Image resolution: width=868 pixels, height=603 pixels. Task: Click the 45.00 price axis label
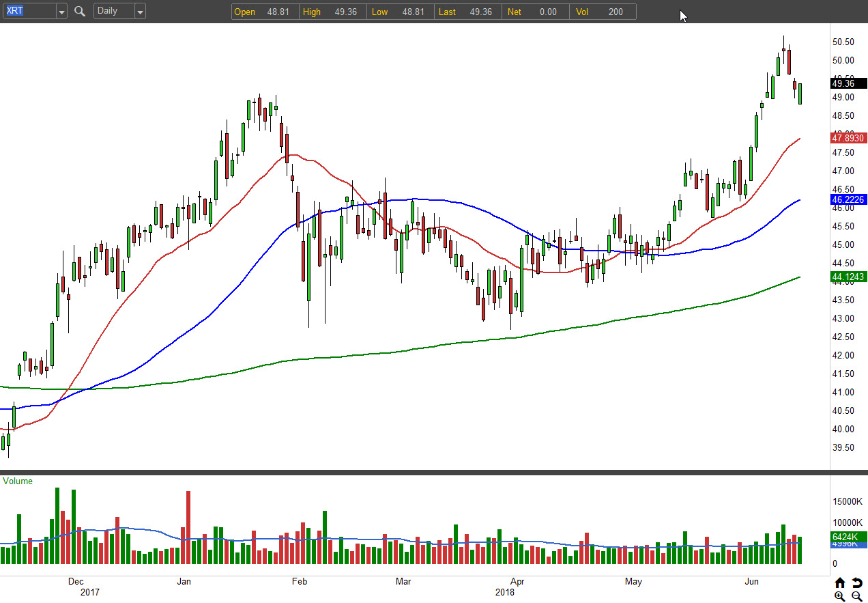tap(843, 244)
